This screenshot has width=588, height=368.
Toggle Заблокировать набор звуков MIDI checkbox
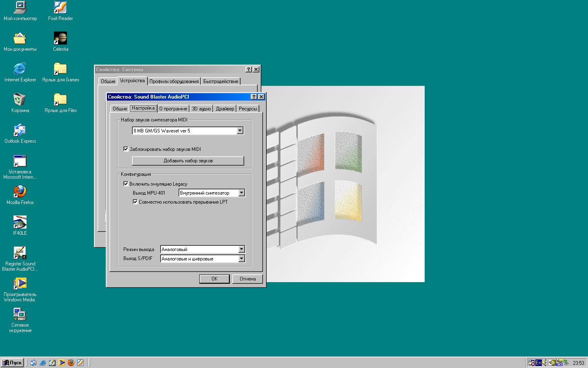126,149
